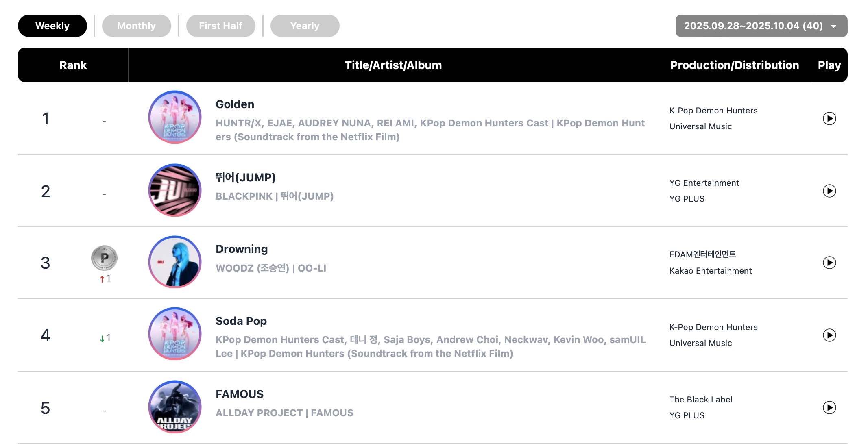Image resolution: width=868 pixels, height=448 pixels.
Task: Click the FAMOUS song title
Action: click(240, 394)
